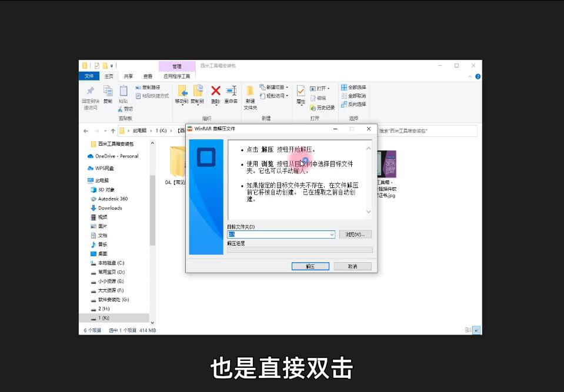Select OneDrive - Personal in sidebar
Image resolution: width=564 pixels, height=392 pixels.
pos(113,156)
